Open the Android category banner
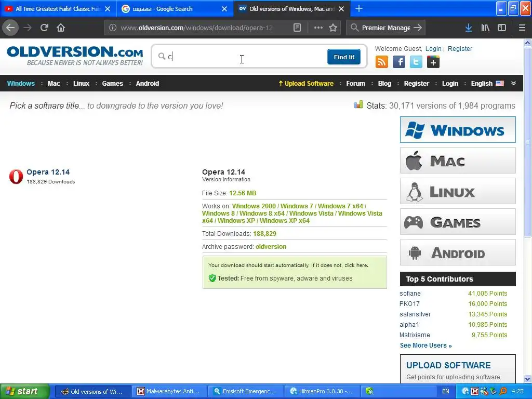The image size is (532, 399). (458, 252)
